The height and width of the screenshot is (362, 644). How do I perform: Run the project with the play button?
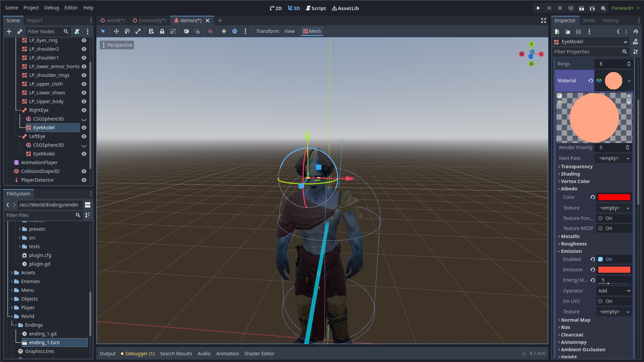click(x=538, y=8)
